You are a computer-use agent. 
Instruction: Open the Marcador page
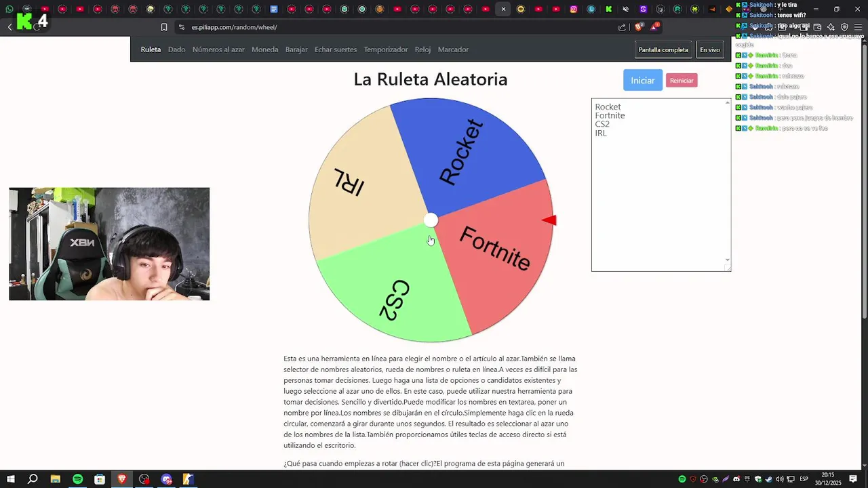pos(453,49)
